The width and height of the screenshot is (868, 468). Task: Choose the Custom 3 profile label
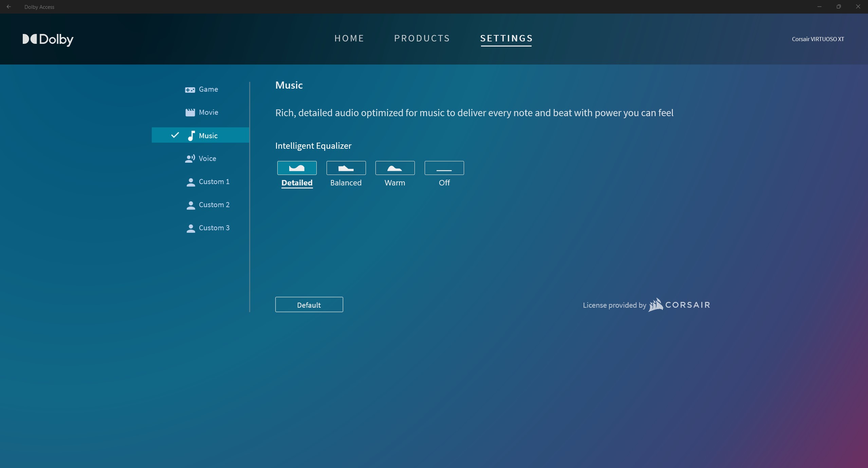click(x=214, y=228)
